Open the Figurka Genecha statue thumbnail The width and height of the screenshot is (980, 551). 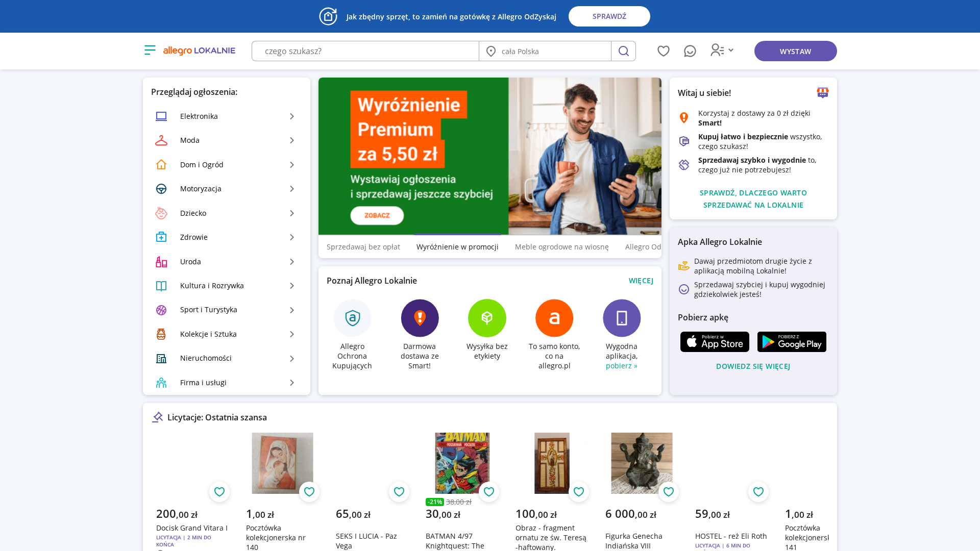[642, 463]
